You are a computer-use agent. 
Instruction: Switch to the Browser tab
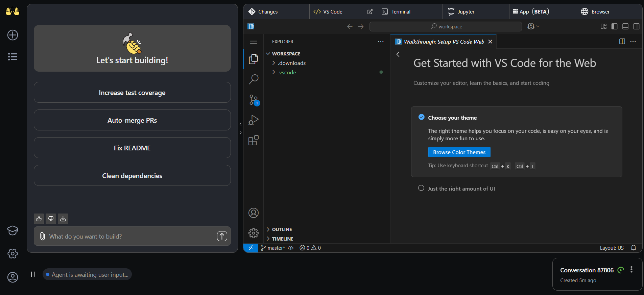point(609,12)
